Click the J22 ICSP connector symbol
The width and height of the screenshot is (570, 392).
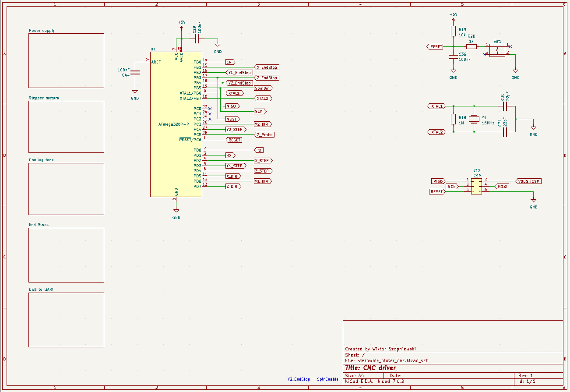tap(475, 186)
